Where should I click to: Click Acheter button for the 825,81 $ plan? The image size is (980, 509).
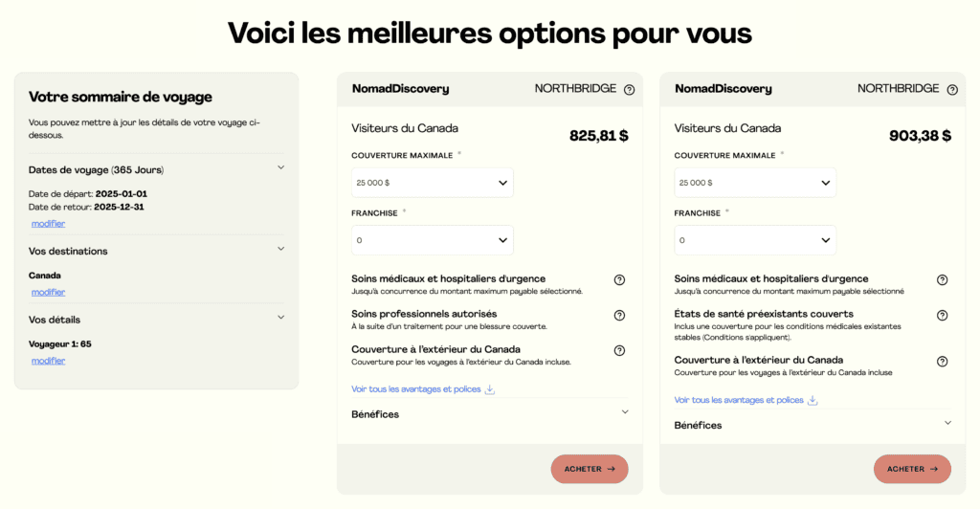[x=589, y=469]
